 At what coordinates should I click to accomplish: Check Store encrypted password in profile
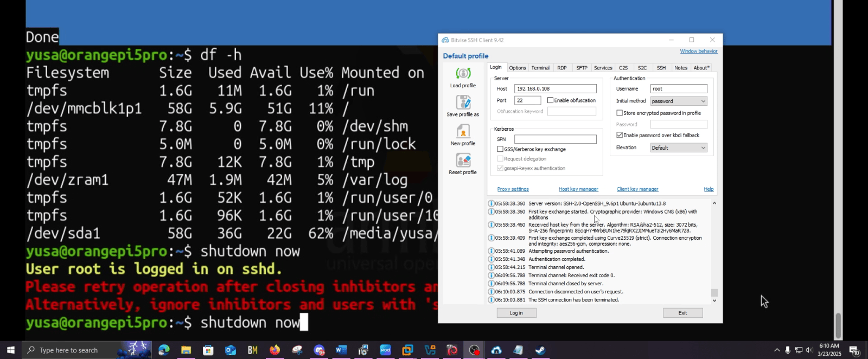(x=620, y=113)
